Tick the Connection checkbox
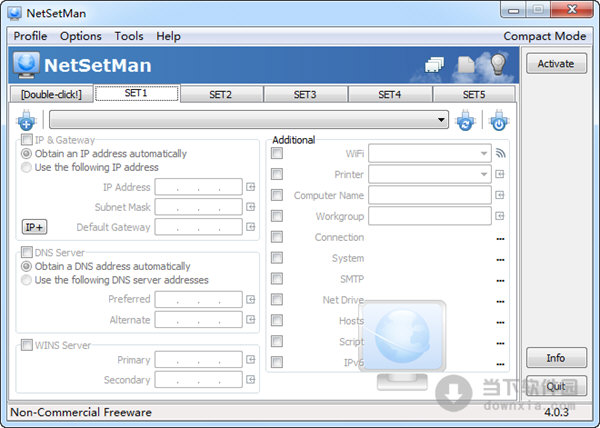 [277, 237]
